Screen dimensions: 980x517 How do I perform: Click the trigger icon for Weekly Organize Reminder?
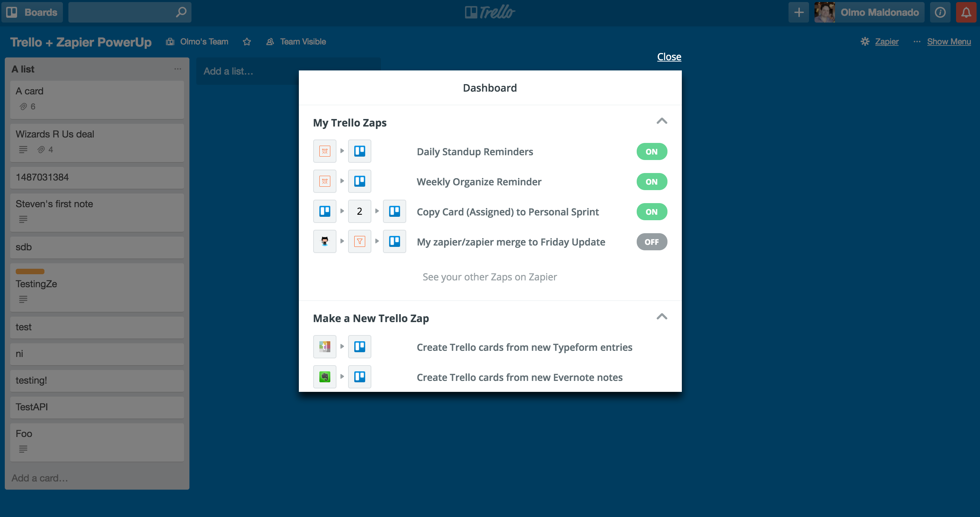tap(325, 182)
